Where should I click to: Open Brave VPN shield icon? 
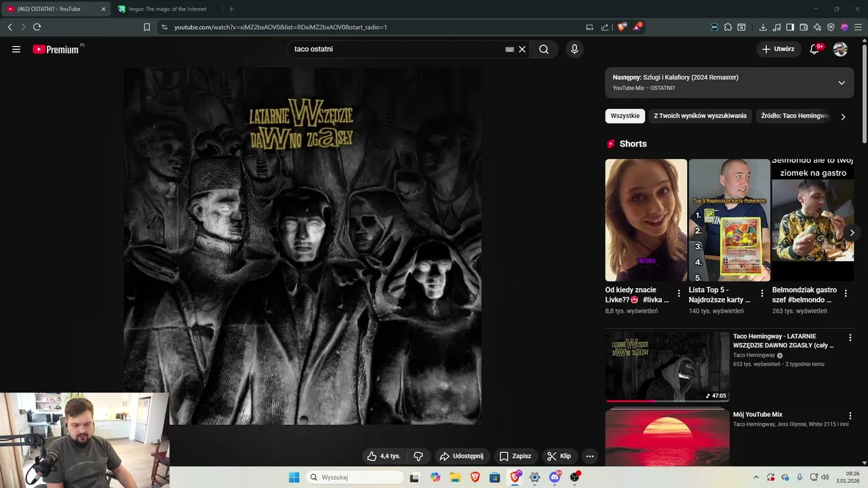[x=831, y=27]
